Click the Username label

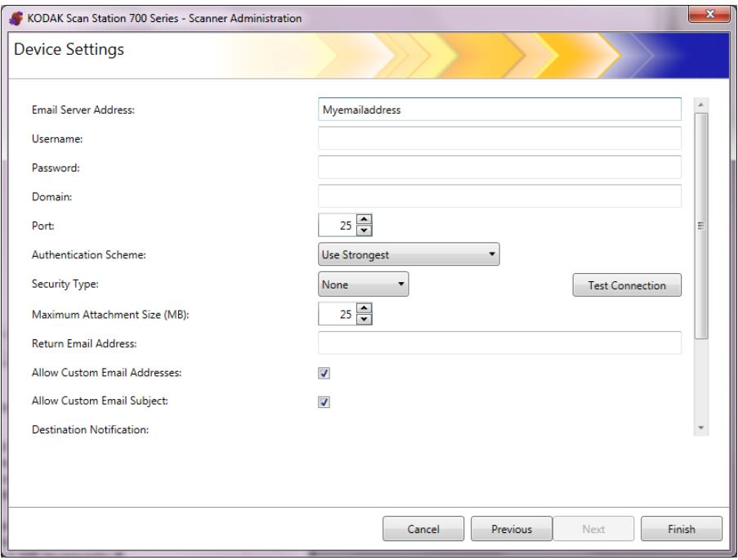click(57, 139)
